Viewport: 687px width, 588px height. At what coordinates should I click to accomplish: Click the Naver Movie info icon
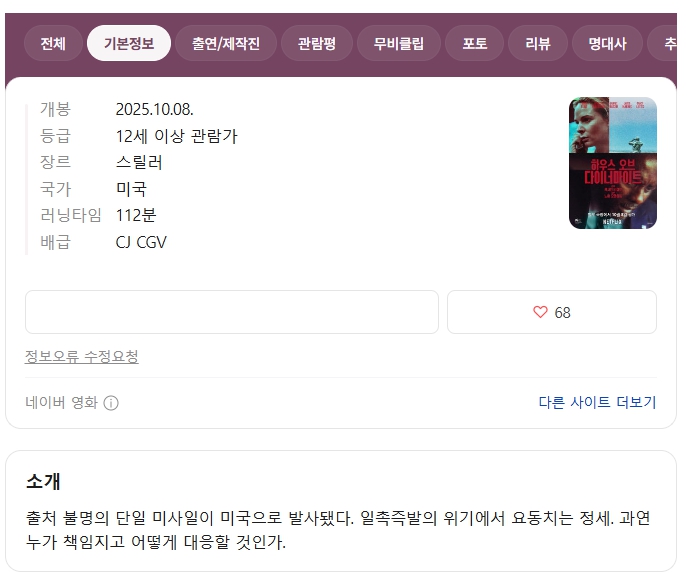pyautogui.click(x=111, y=403)
